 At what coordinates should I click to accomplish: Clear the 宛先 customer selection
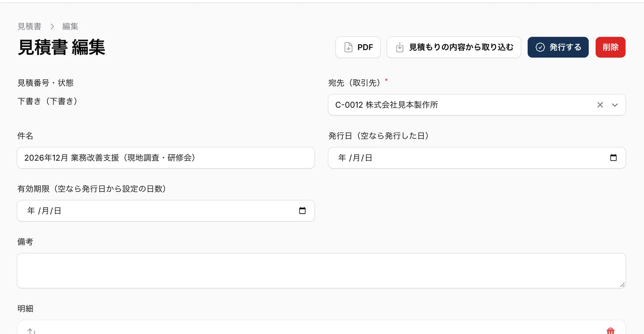pos(600,105)
